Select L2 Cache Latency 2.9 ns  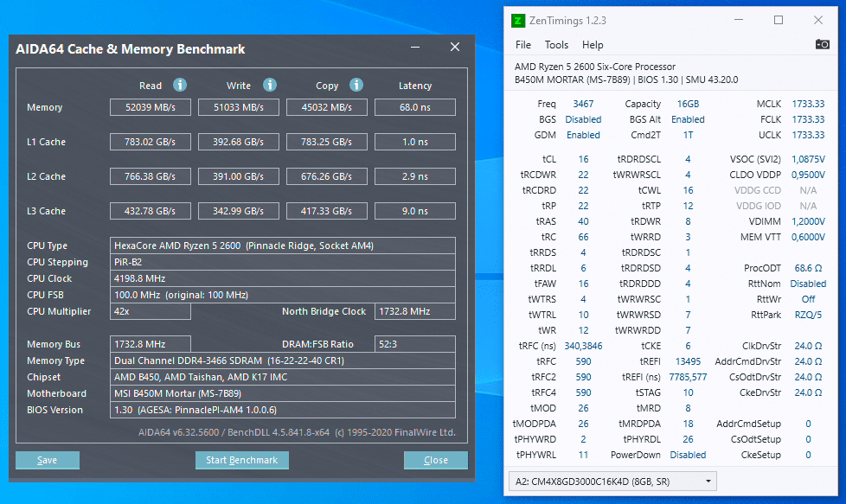(415, 176)
